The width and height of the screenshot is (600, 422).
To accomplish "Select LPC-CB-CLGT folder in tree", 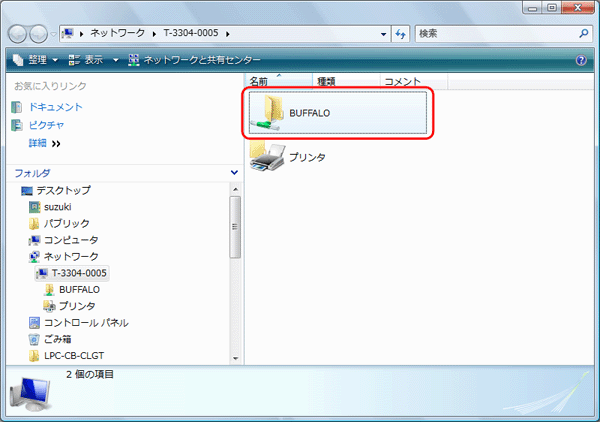I will coord(74,356).
